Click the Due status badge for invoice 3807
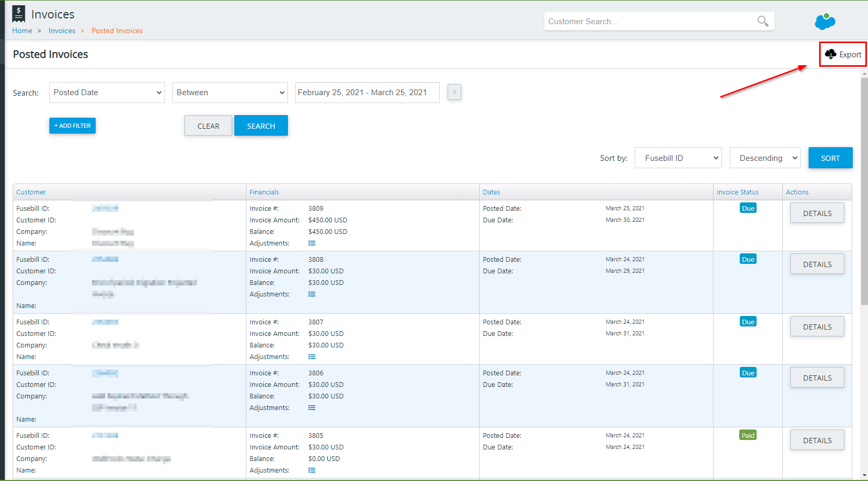Screen dimensions: 868x481 click(x=748, y=322)
